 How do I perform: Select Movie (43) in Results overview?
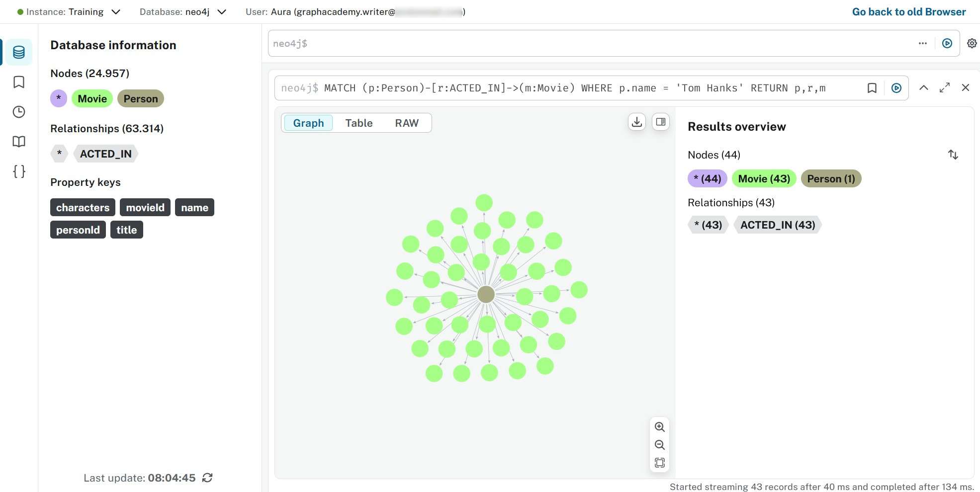tap(764, 179)
